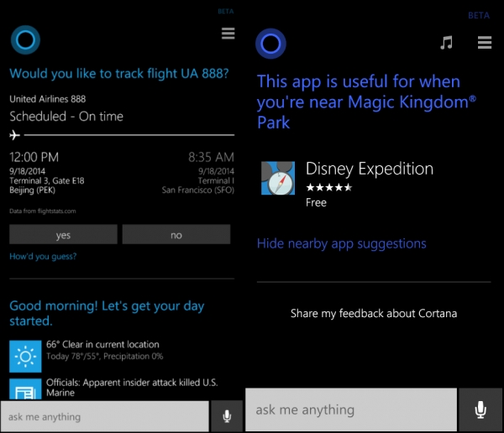
Task: Tap Terminal 3, Gate E18 text
Action: click(46, 181)
